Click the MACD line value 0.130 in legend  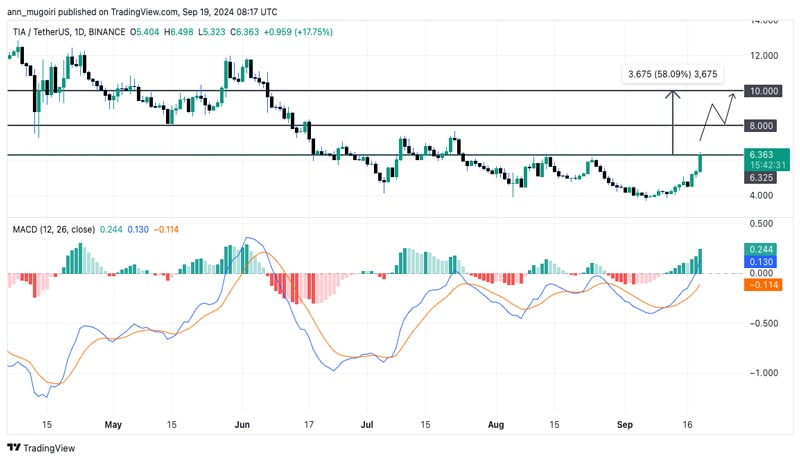138,229
